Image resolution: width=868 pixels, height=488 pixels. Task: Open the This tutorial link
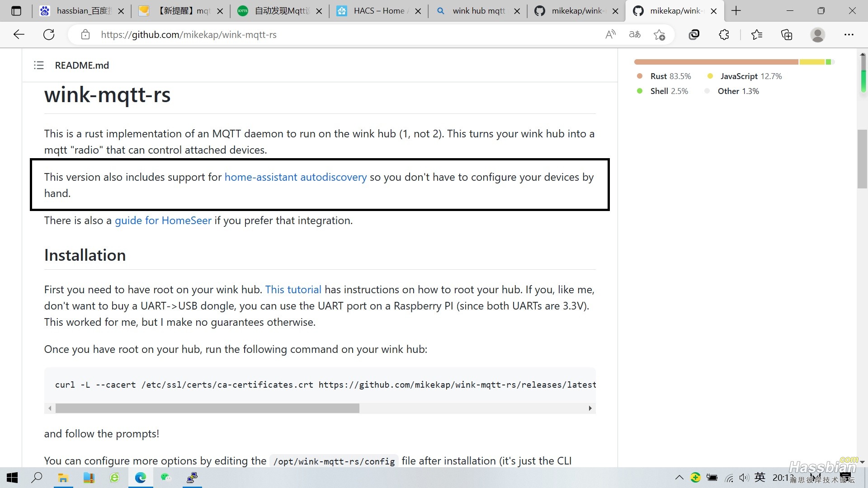point(293,290)
